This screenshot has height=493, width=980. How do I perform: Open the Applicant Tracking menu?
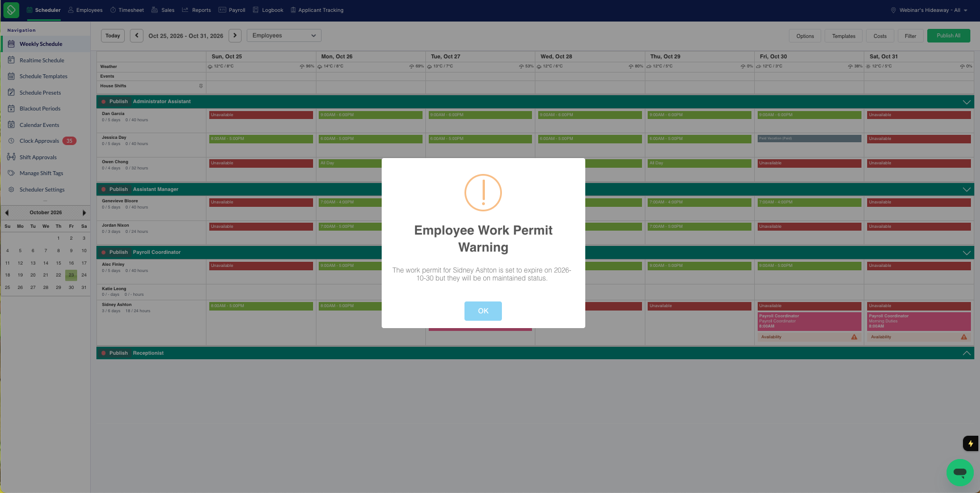[x=316, y=10]
